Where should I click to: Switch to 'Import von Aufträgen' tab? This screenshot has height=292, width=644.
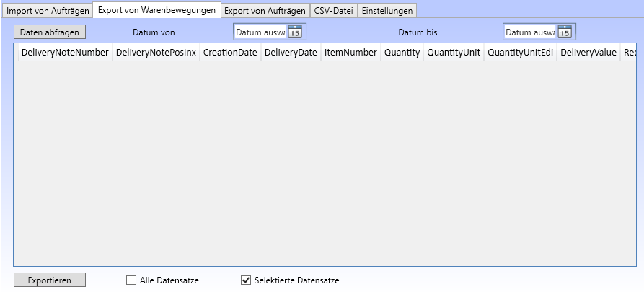pos(48,12)
